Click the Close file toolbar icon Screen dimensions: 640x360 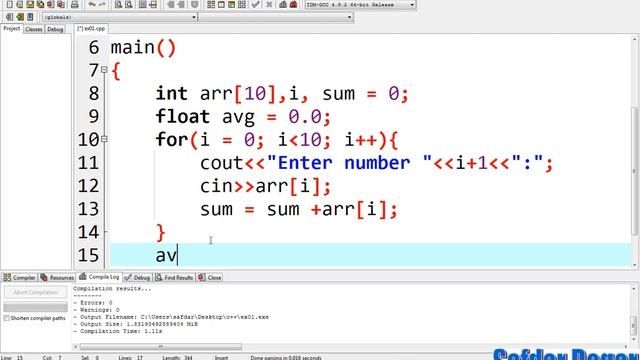51,4
